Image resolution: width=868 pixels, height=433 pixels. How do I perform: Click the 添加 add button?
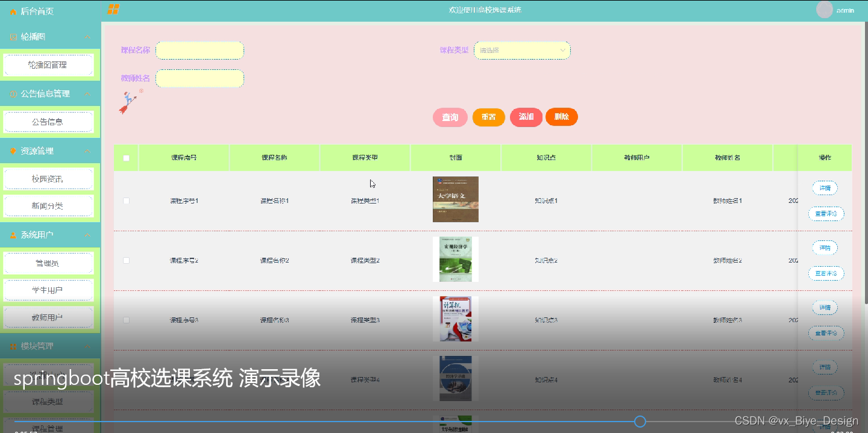coord(526,117)
